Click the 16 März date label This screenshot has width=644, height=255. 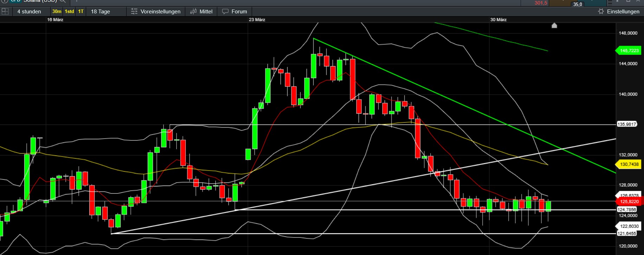tap(55, 20)
